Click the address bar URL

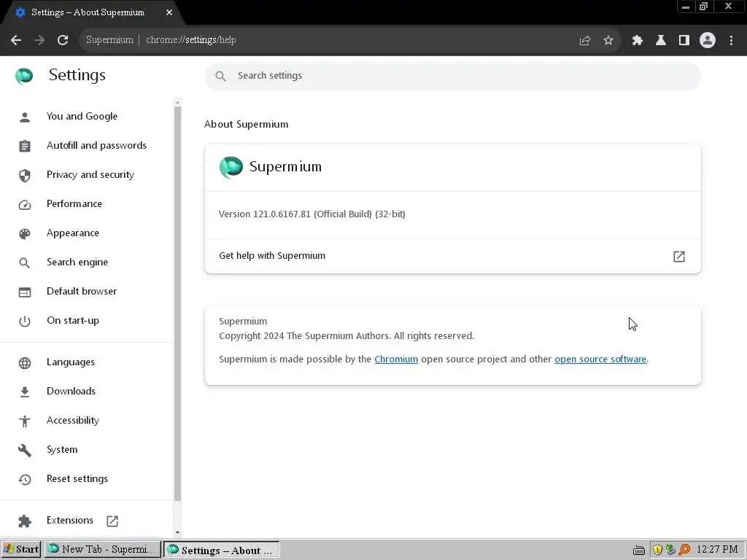[x=190, y=40]
